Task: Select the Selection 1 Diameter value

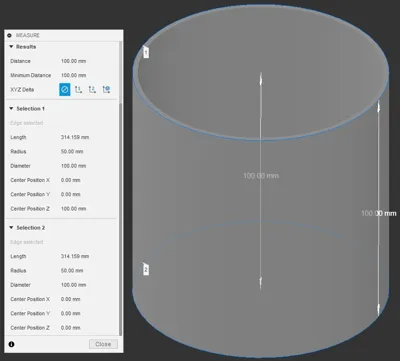Action: [x=74, y=166]
